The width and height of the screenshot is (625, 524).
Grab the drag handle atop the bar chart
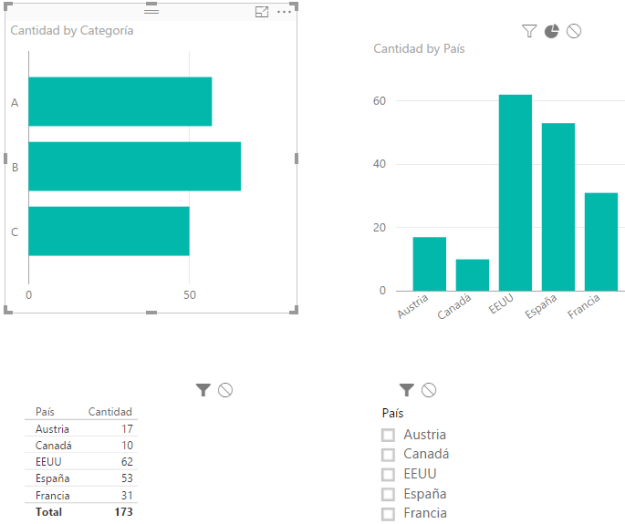click(x=151, y=10)
